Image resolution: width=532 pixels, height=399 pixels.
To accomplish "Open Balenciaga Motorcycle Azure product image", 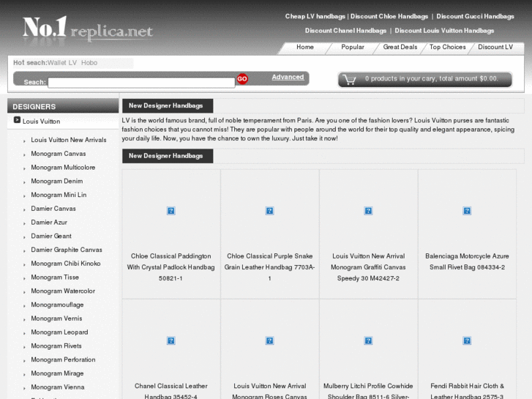I will coord(467,211).
